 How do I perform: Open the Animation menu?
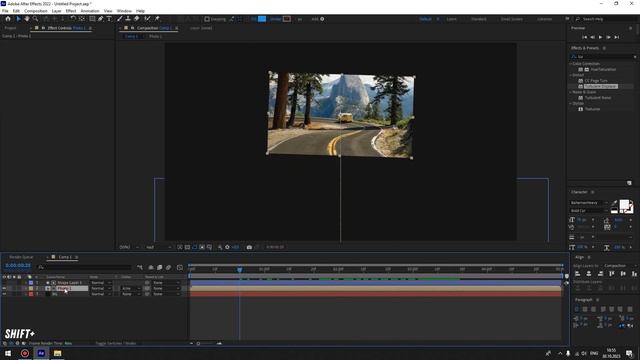(x=90, y=11)
